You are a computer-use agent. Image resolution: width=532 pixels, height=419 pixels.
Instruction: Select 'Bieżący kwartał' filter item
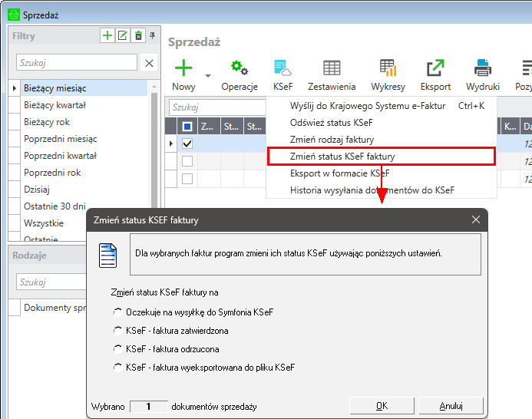click(55, 105)
